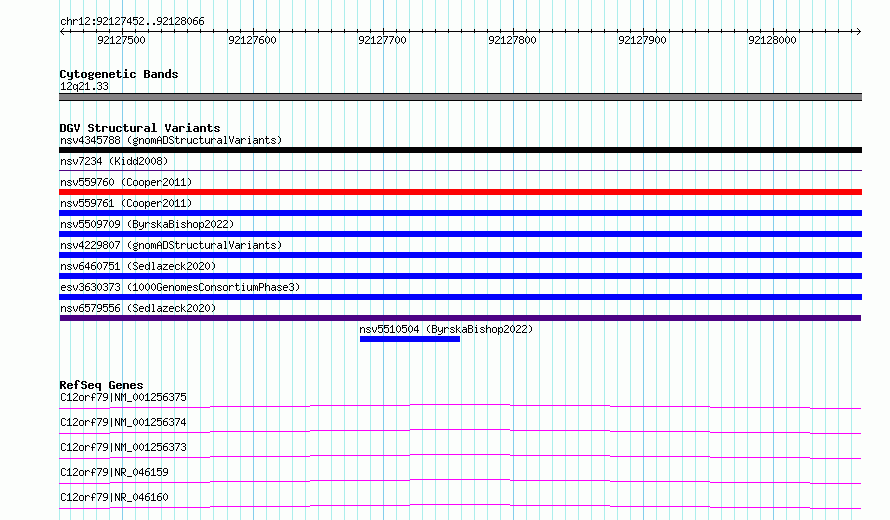Viewport: 890px width, 520px height.
Task: Open variant nsv5509709 ByrskaBishop2022 label
Action: (147, 224)
